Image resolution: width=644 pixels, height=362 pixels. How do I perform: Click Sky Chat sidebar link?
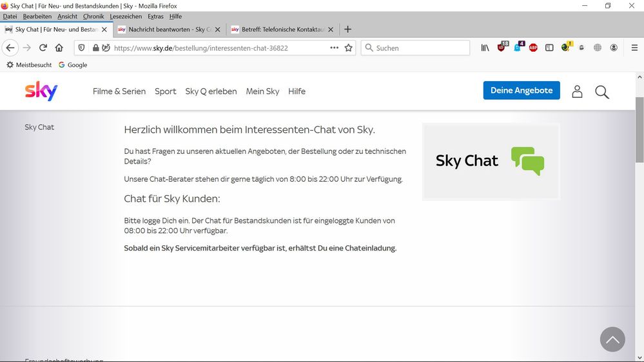pyautogui.click(x=39, y=128)
